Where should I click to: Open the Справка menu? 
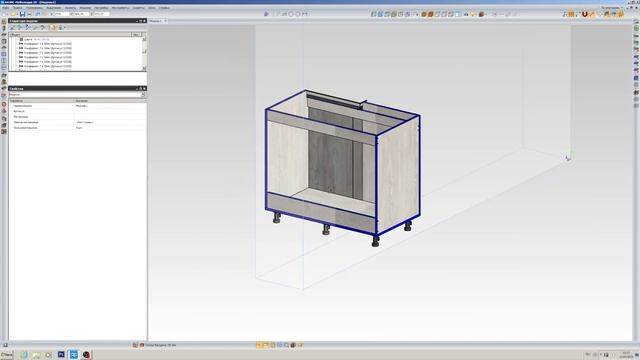164,8
